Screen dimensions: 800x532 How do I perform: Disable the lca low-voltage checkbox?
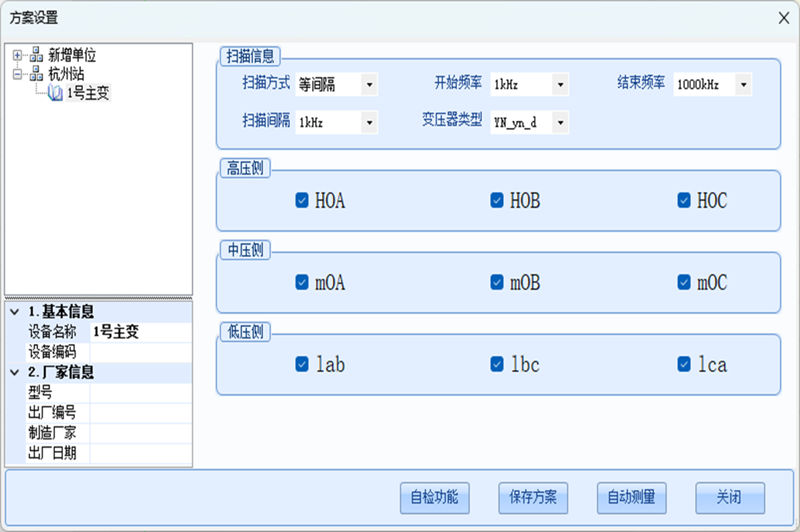684,364
